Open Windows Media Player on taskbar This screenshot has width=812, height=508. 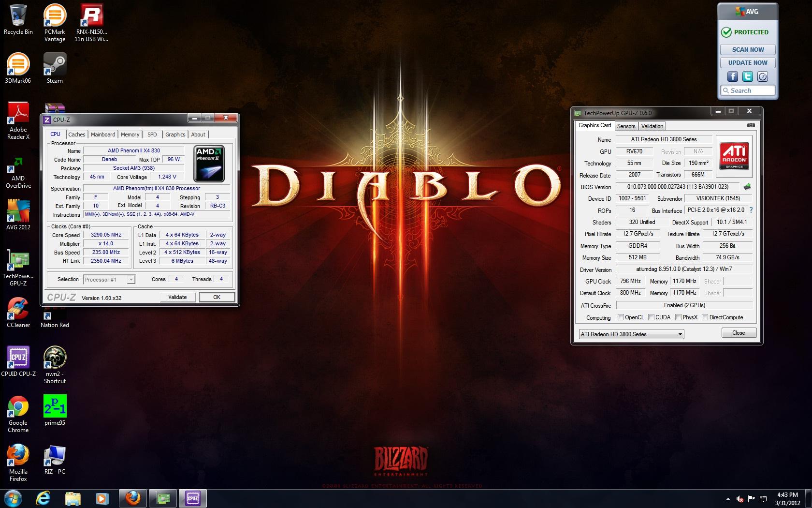pos(102,498)
